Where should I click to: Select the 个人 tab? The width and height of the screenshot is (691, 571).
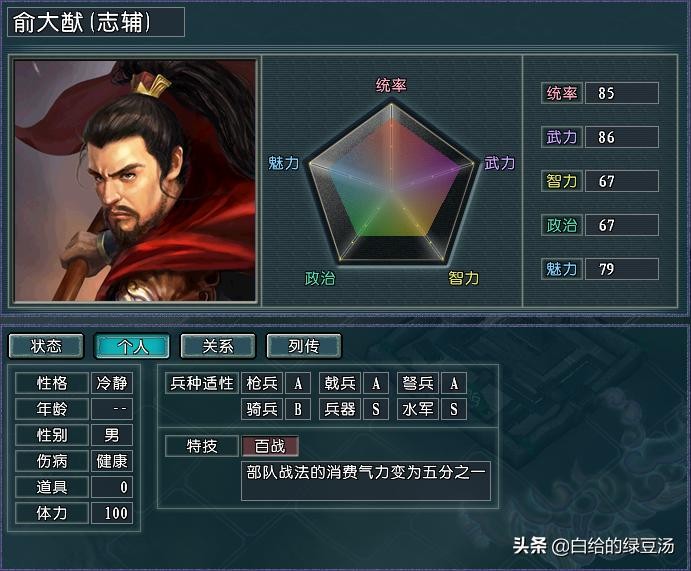point(132,346)
